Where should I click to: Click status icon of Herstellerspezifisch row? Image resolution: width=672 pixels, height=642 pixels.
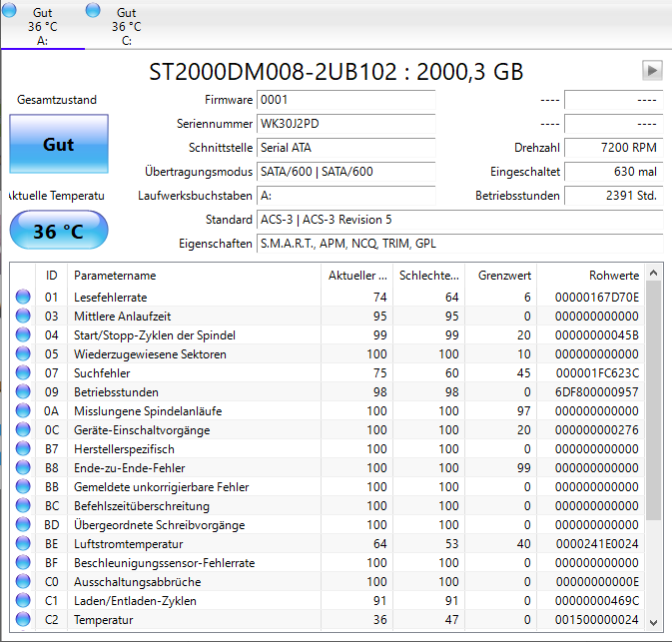(x=23, y=448)
